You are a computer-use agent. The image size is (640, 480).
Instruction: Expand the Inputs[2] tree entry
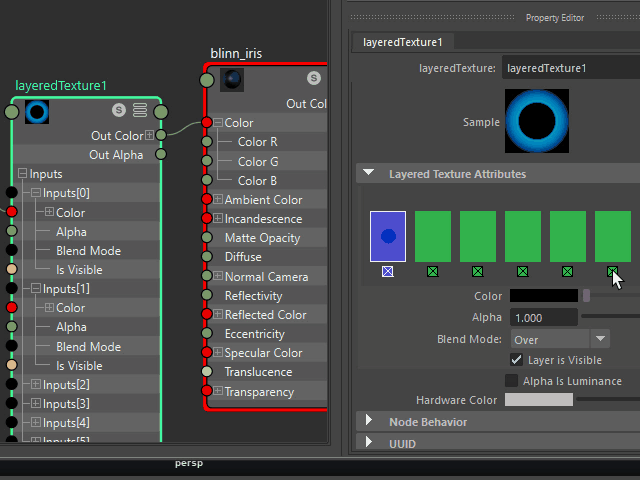click(x=36, y=385)
